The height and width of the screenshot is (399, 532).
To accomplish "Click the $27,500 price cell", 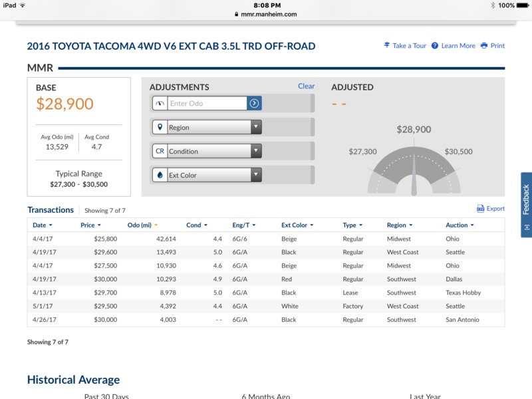I will [x=106, y=265].
